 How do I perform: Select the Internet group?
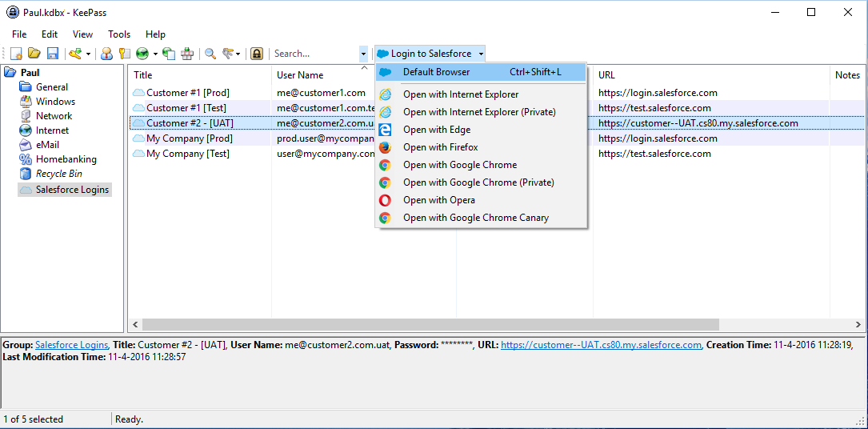[53, 130]
